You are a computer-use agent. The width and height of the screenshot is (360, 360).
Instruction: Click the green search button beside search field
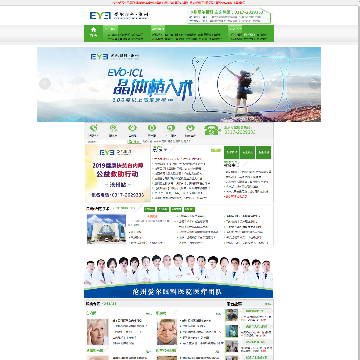134,142
